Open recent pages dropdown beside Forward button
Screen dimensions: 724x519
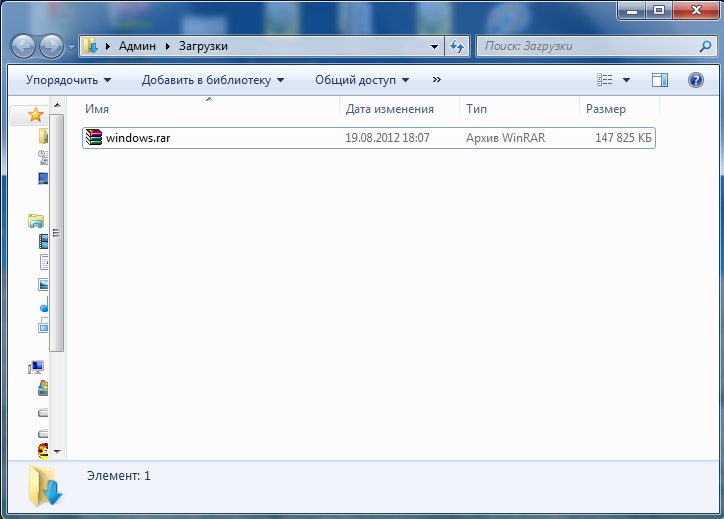71,46
